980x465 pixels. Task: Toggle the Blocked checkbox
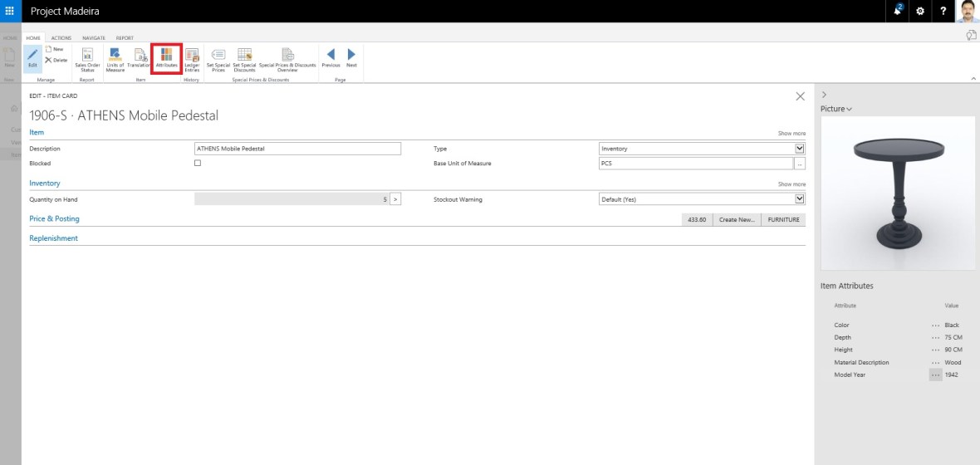(198, 163)
